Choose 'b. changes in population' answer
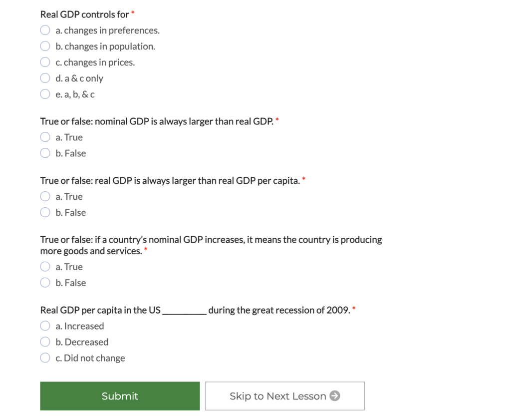 click(x=45, y=46)
